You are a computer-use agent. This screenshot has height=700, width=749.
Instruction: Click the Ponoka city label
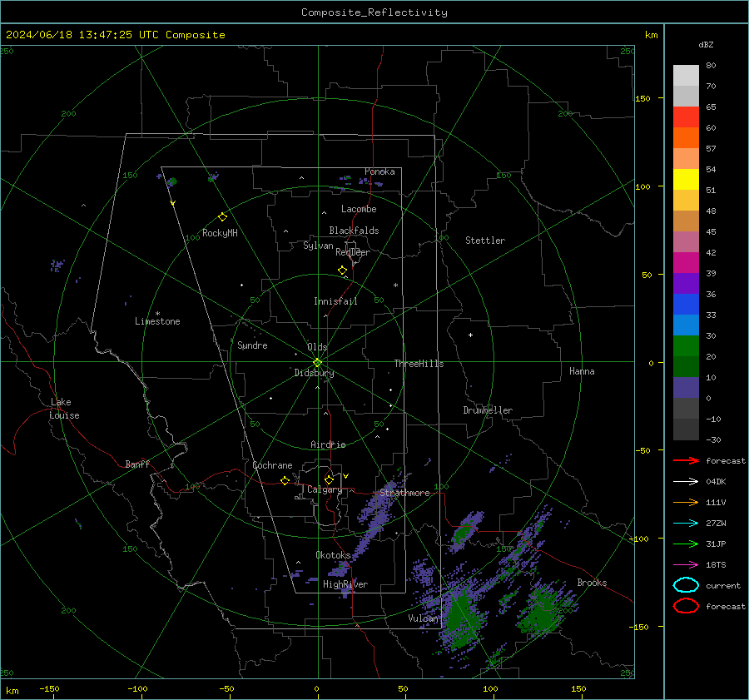[x=379, y=171]
